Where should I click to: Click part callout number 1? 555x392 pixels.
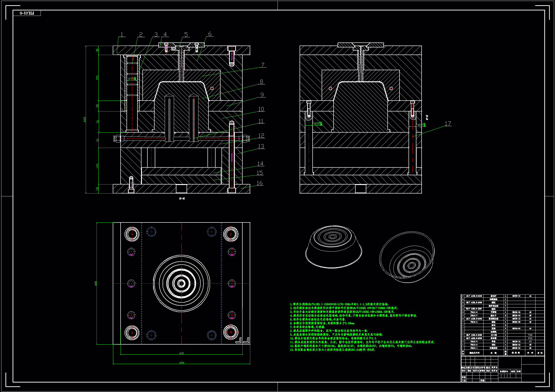pyautogui.click(x=122, y=35)
